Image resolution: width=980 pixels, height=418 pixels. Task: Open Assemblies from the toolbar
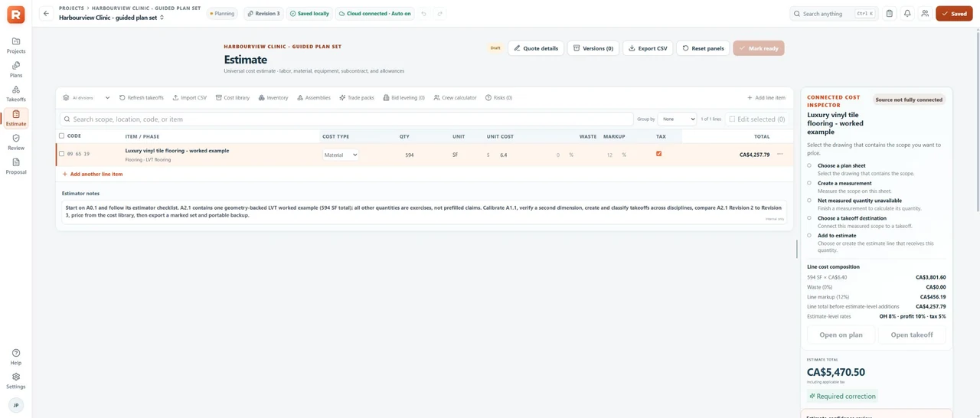click(313, 98)
